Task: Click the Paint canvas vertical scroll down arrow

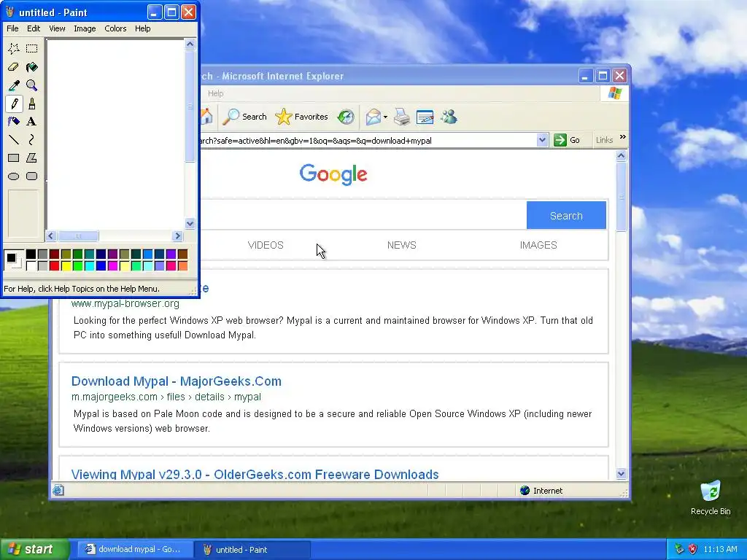Action: click(x=190, y=223)
